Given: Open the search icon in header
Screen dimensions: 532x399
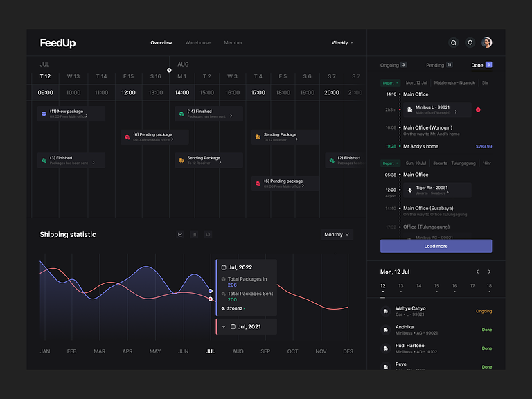Looking at the screenshot, I should click(x=454, y=42).
